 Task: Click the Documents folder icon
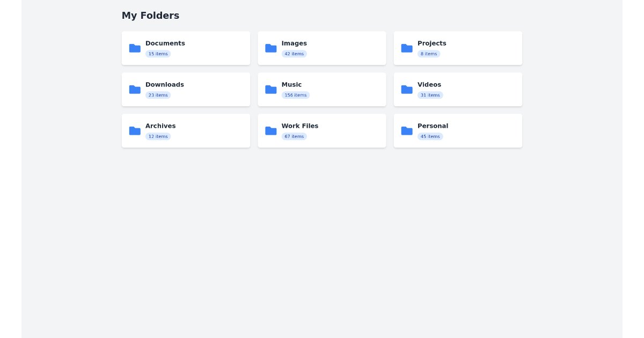[135, 48]
